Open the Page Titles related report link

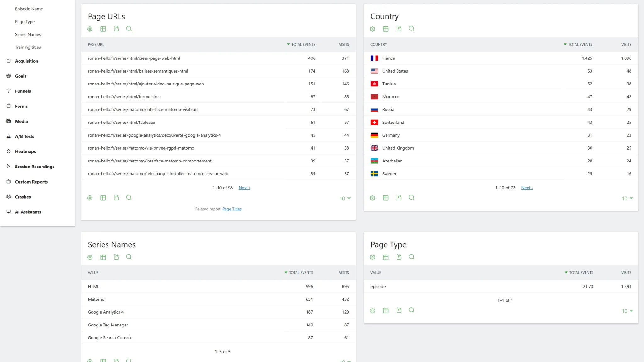(232, 209)
